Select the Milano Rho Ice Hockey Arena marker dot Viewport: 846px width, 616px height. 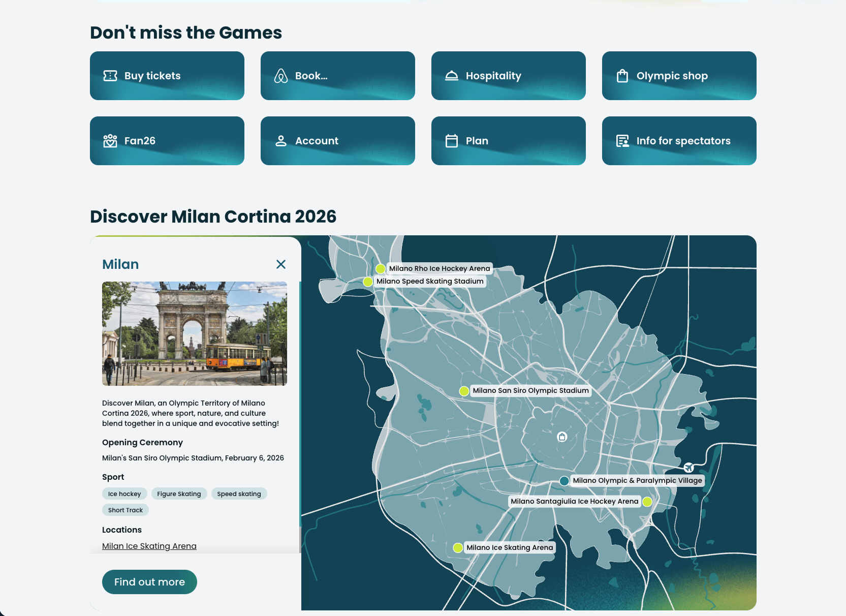click(380, 269)
